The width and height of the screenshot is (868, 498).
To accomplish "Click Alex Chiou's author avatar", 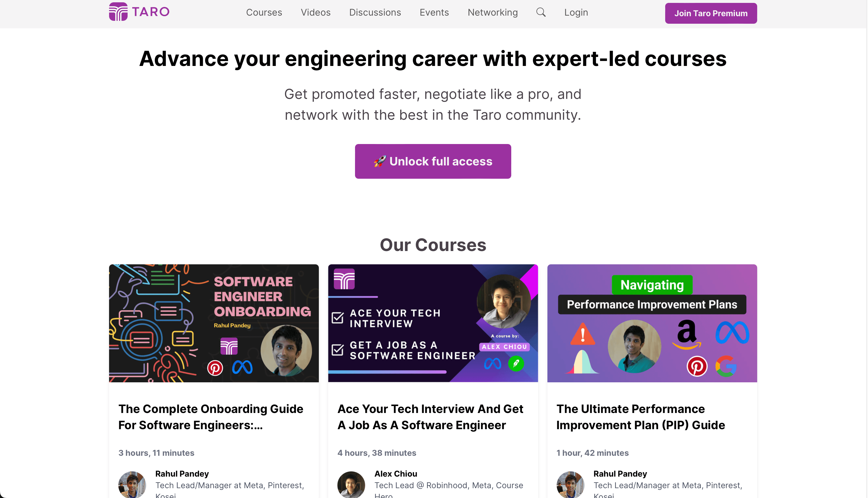I will (351, 485).
